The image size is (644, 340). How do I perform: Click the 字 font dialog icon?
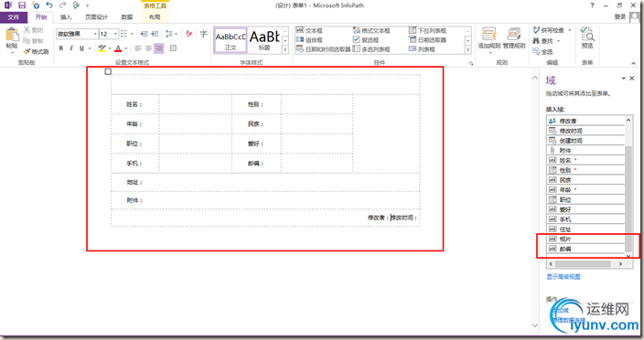pos(203,34)
